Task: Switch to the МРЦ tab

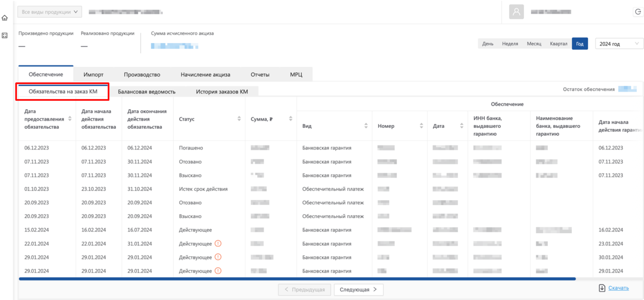Action: click(296, 74)
